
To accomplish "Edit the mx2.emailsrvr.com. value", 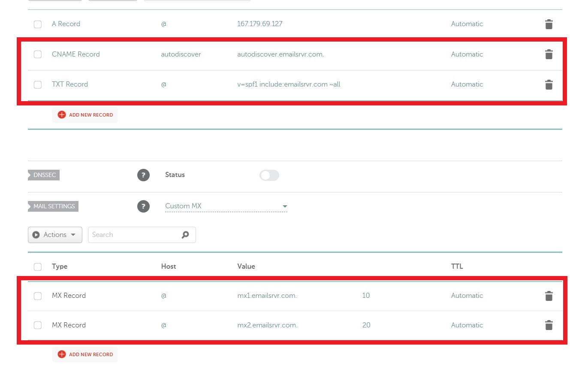I will pos(267,325).
